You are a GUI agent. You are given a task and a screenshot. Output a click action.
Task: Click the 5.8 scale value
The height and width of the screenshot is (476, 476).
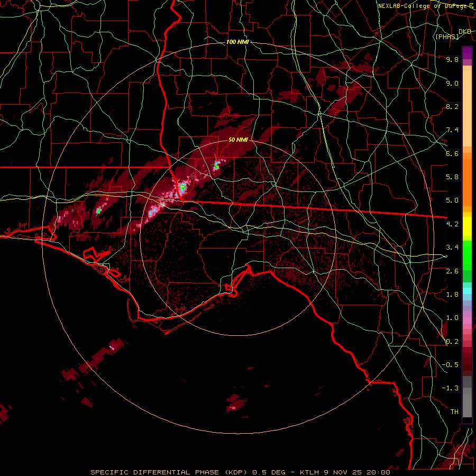click(452, 177)
